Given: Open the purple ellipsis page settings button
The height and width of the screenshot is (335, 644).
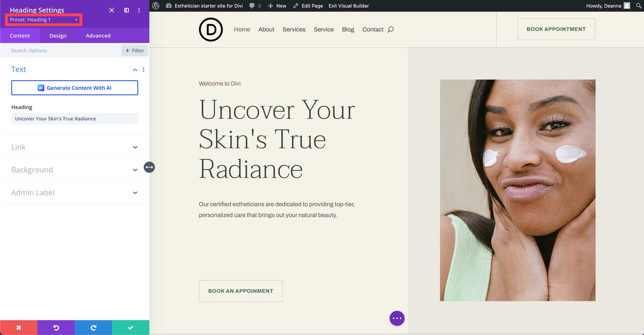Looking at the screenshot, I should point(396,318).
